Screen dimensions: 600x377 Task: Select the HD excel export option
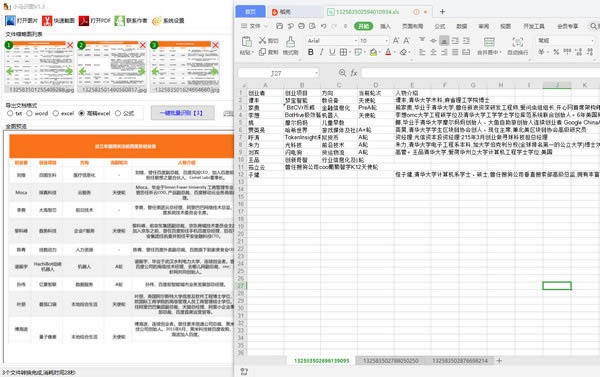(x=82, y=113)
